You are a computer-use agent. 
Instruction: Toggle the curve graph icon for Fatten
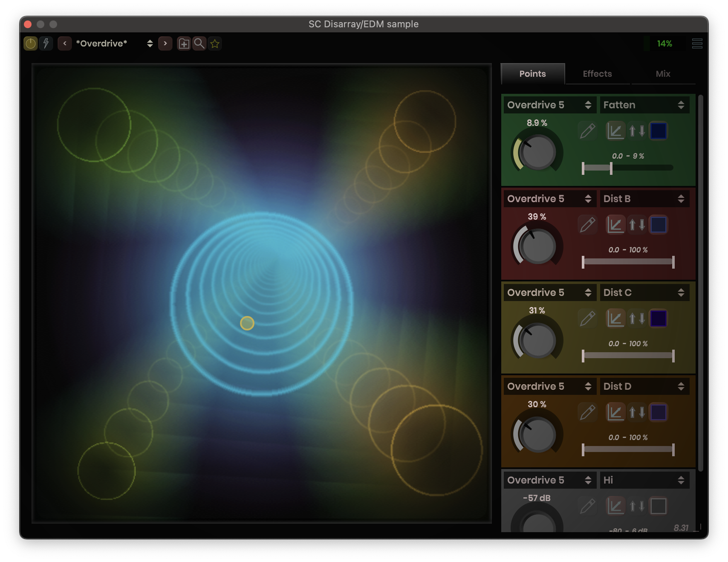pos(615,131)
